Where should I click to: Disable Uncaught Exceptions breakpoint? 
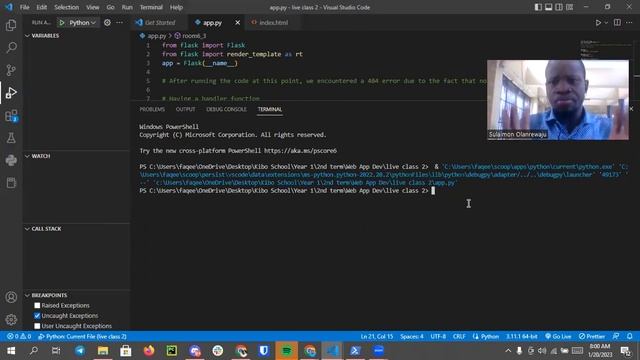point(37,316)
